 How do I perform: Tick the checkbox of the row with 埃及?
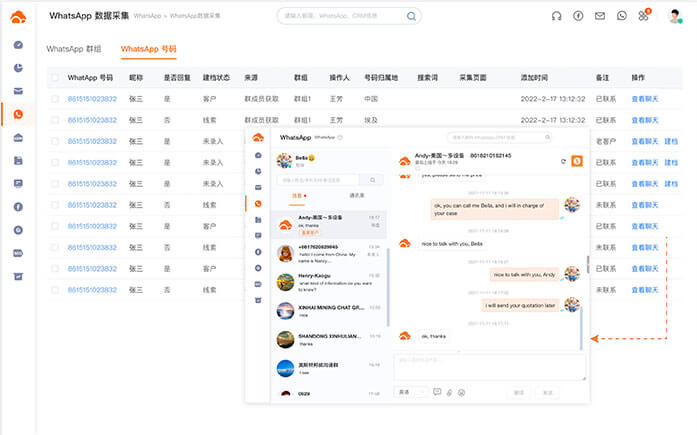pyautogui.click(x=55, y=120)
